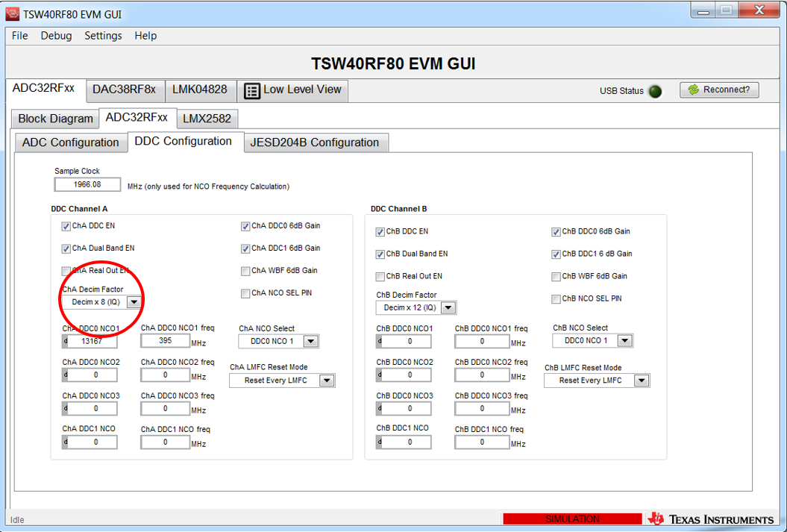Open the Help menu
The image size is (787, 532).
pyautogui.click(x=145, y=36)
